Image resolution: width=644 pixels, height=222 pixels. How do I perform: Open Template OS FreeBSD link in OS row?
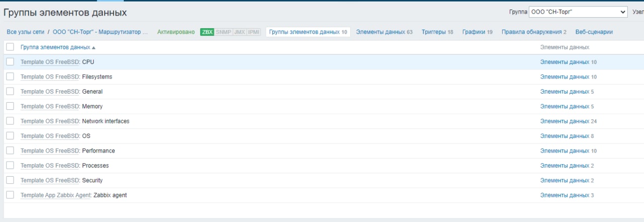(50, 136)
